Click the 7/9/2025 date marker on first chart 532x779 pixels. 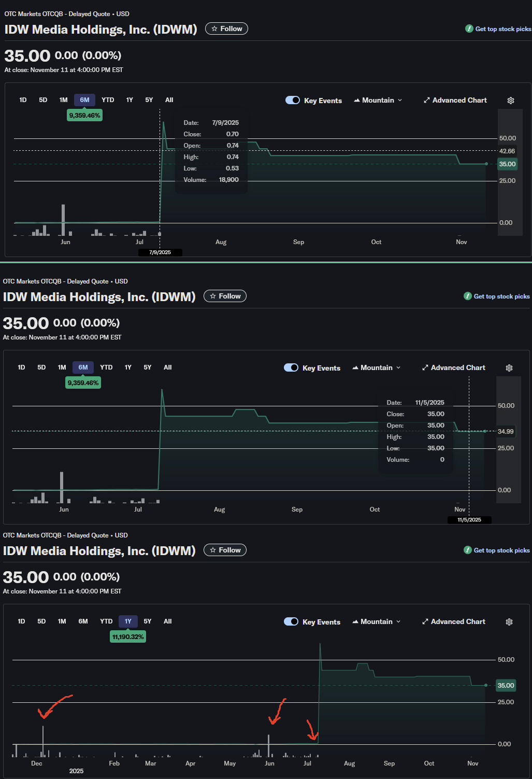point(160,252)
